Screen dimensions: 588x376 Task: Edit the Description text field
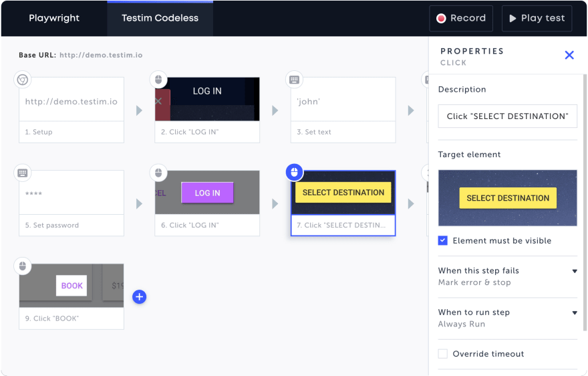tap(507, 116)
